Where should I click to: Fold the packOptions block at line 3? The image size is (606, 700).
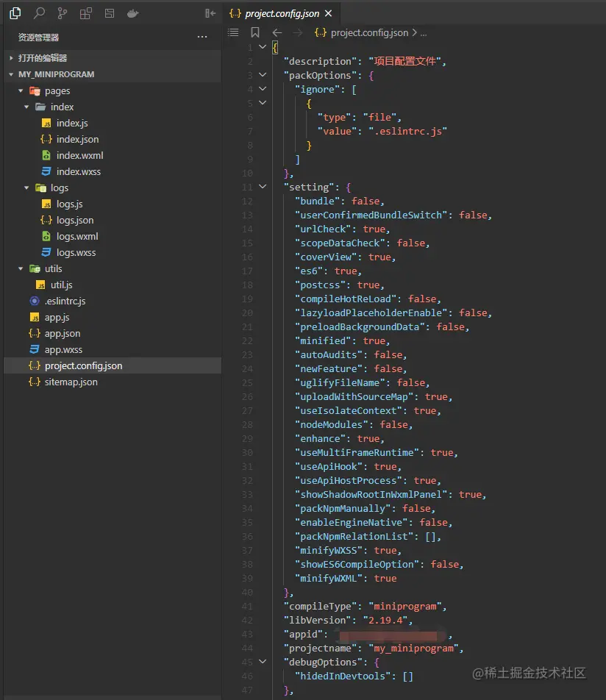tap(263, 76)
